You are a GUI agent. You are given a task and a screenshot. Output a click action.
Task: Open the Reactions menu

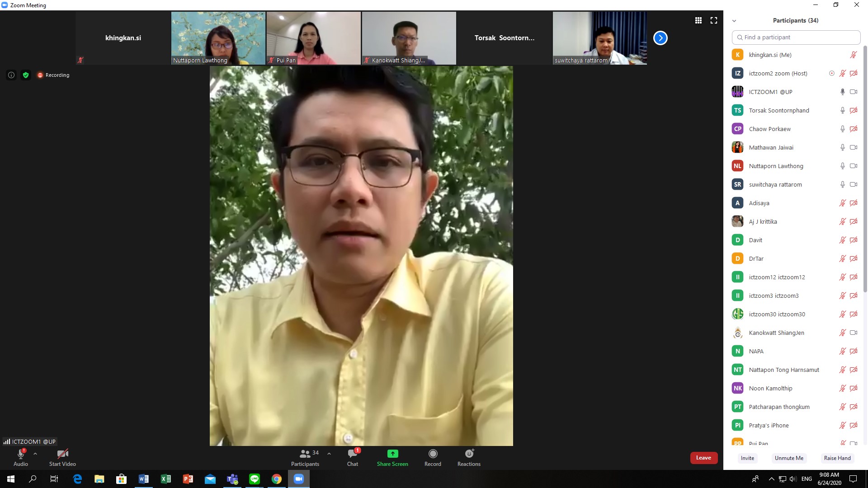tap(469, 457)
